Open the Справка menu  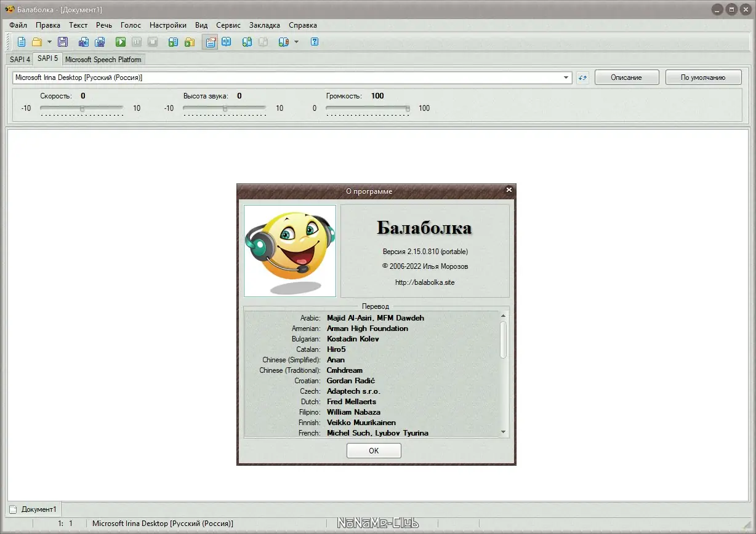(303, 25)
